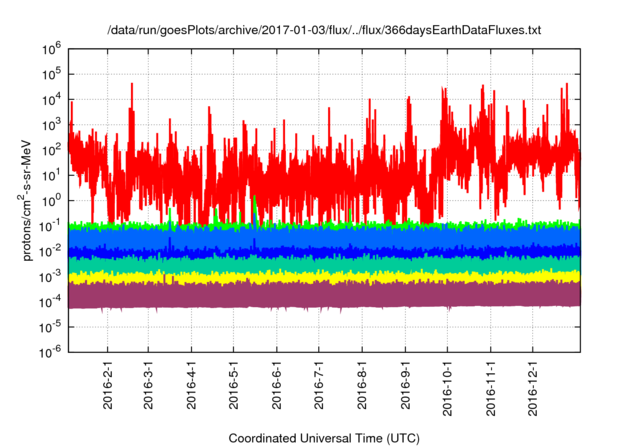
Task: Click the yellow flux data band
Action: (324, 277)
